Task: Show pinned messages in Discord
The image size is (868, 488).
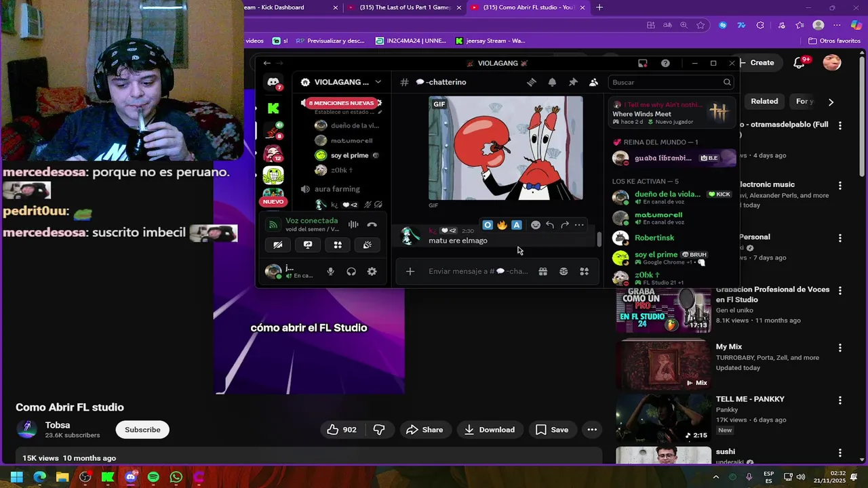Action: 573,82
